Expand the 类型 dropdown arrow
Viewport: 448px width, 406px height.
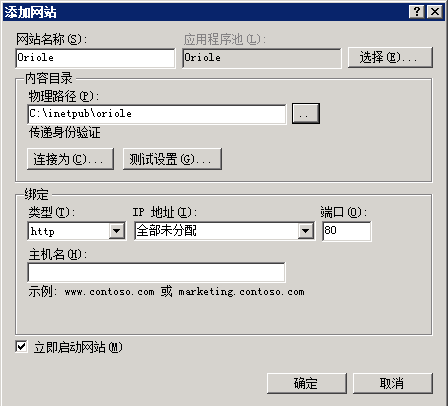click(117, 231)
